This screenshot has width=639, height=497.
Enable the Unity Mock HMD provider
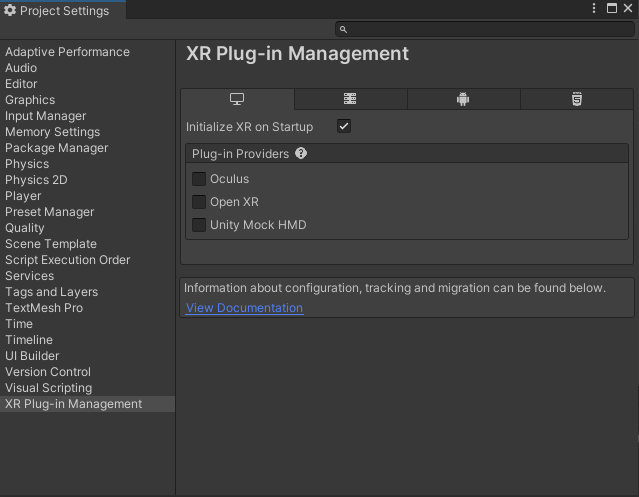click(199, 225)
